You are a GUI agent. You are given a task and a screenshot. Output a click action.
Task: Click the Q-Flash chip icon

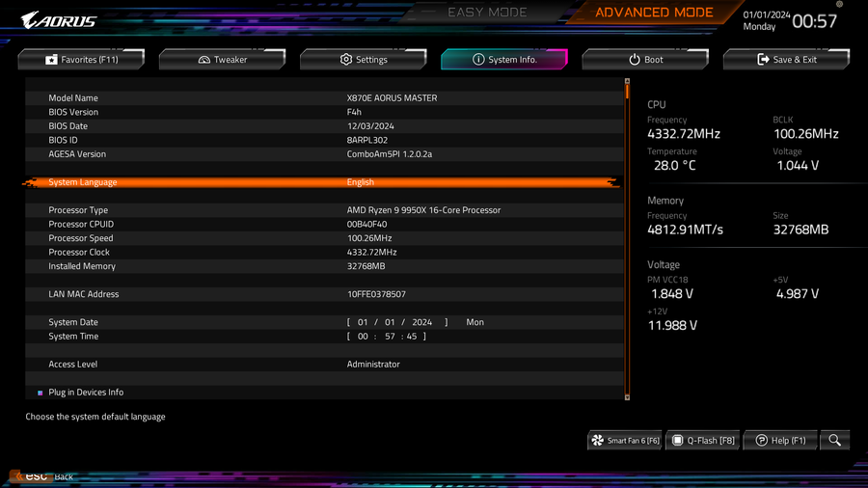[678, 441]
